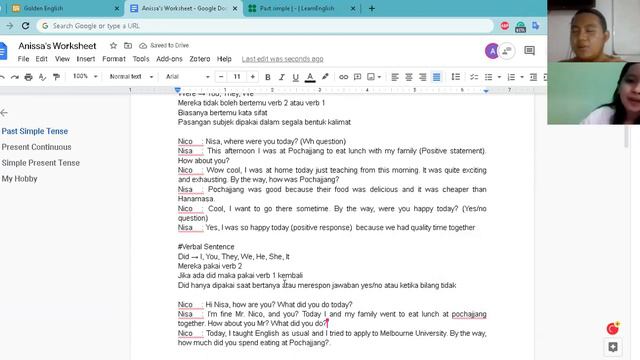The width and height of the screenshot is (640, 360).
Task: Click the share people icon near avatar
Action: [x=507, y=51]
